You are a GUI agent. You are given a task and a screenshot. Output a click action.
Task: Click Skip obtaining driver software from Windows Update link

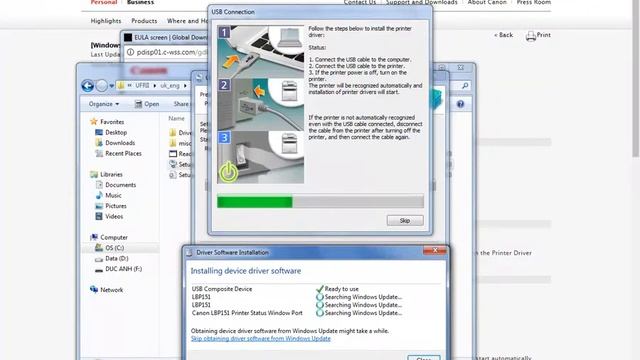260,338
